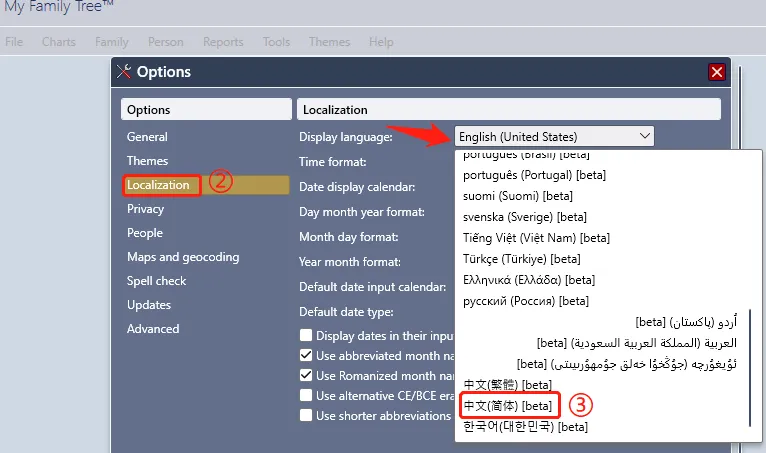Viewport: 766px width, 453px height.
Task: Choose svenska (Sverige) [beta] language
Action: [525, 217]
